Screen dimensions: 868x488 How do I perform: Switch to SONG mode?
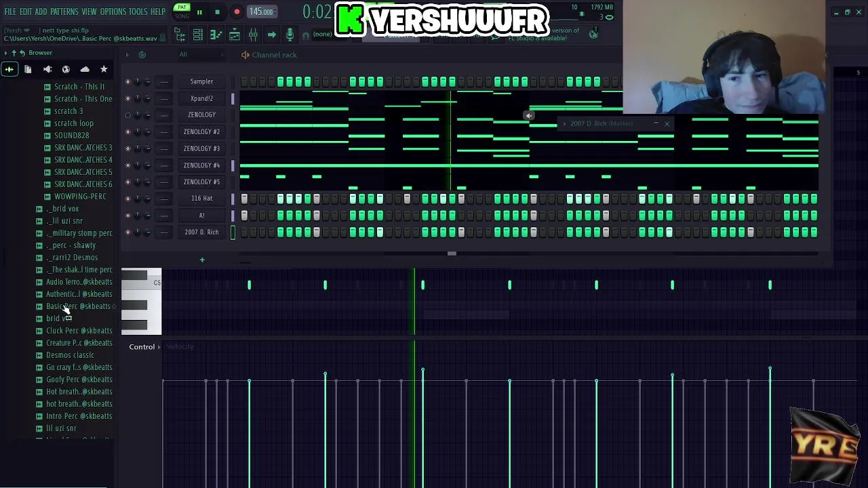tap(182, 16)
